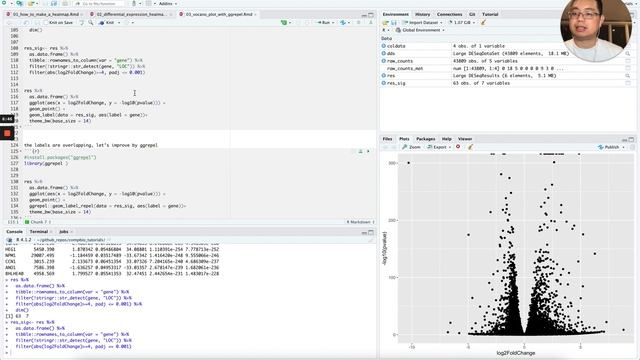Click the red stop recording button
This screenshot has height=360, width=640.
point(7,133)
